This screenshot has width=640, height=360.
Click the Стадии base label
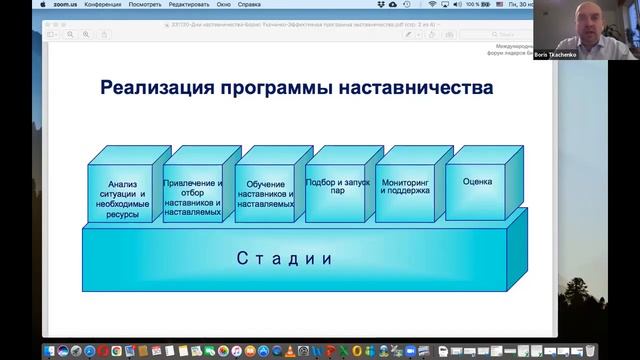click(x=284, y=258)
